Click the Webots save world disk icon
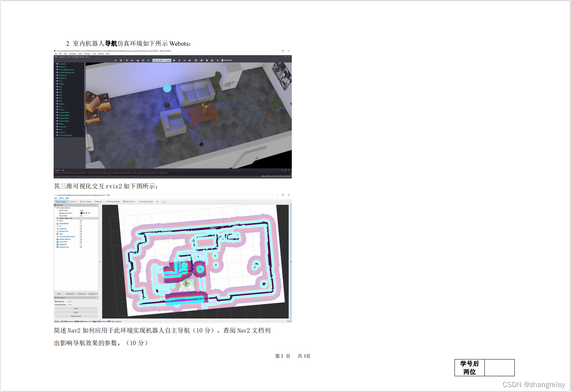 click(x=143, y=60)
